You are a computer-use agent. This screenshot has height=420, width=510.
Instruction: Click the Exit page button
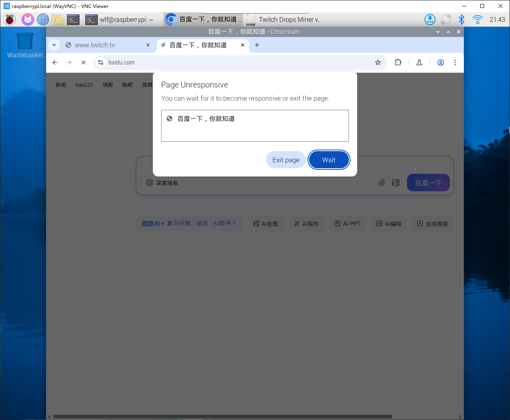[x=286, y=160]
